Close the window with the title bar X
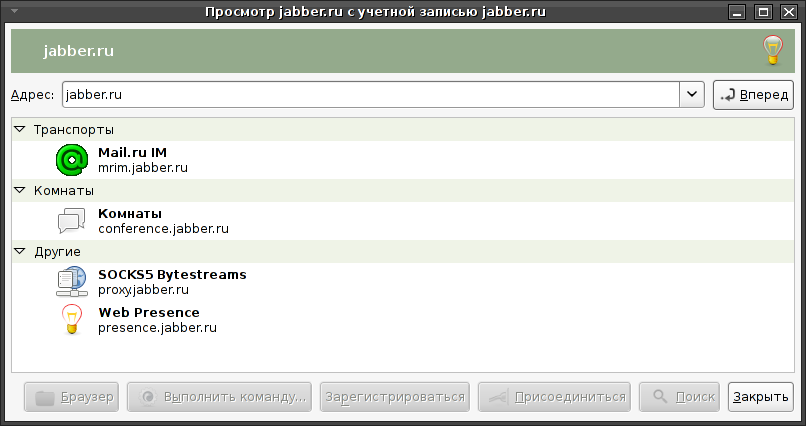The width and height of the screenshot is (806, 426). [789, 12]
